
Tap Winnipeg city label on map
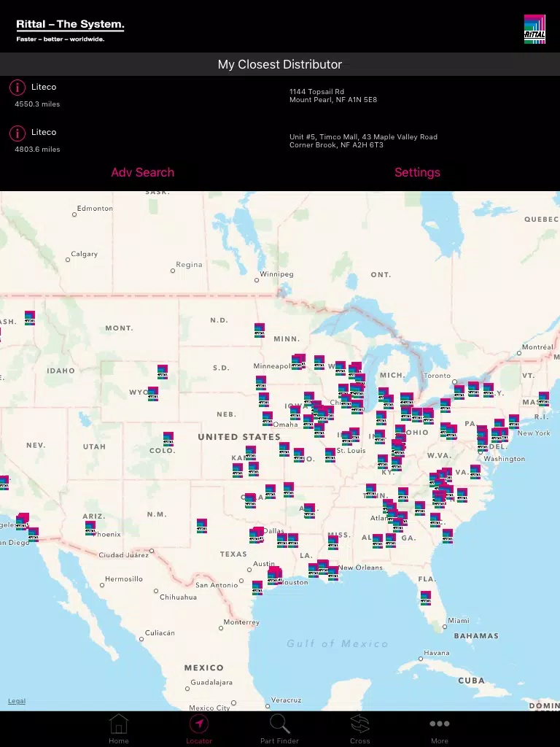tap(276, 274)
